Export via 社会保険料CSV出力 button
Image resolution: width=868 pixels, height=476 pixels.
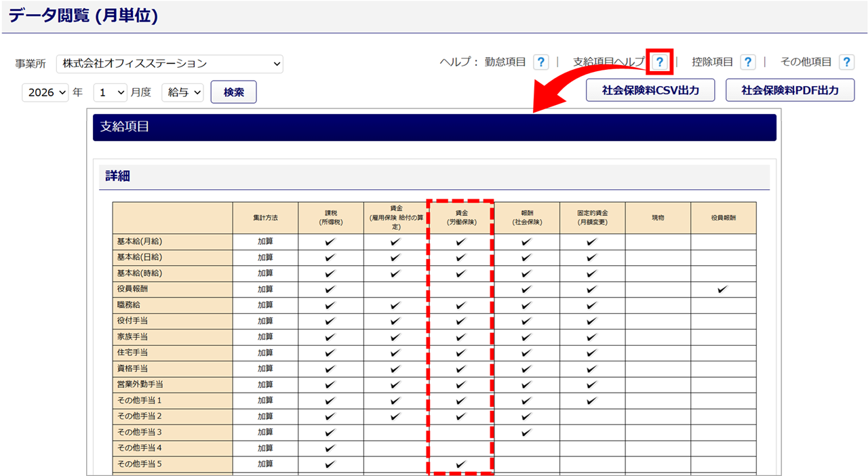point(650,90)
